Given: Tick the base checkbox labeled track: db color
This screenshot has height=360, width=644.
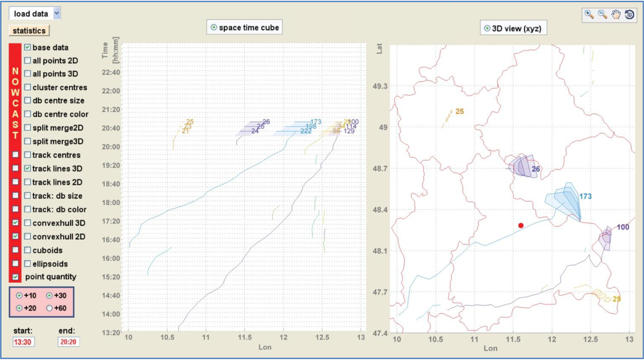Looking at the screenshot, I should coord(28,209).
